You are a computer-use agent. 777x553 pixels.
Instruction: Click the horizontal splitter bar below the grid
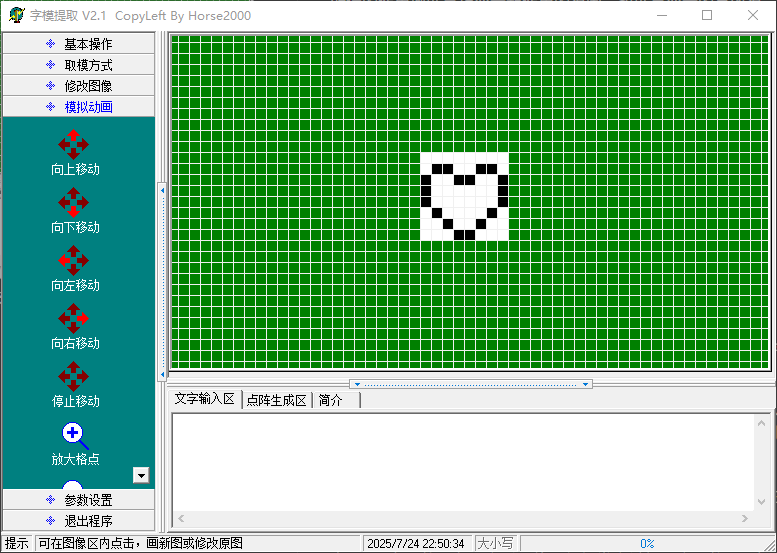coord(471,384)
